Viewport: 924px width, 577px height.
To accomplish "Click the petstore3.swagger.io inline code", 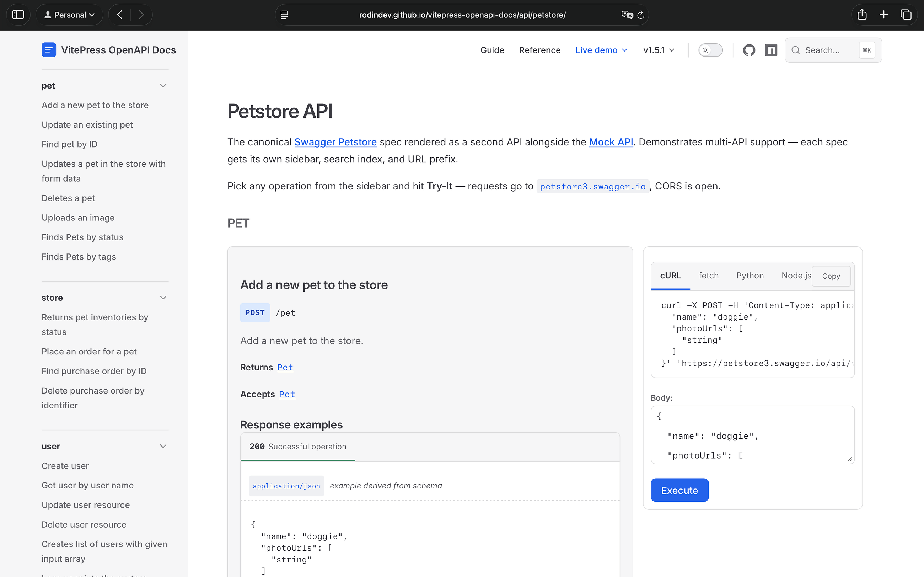I will 592,186.
